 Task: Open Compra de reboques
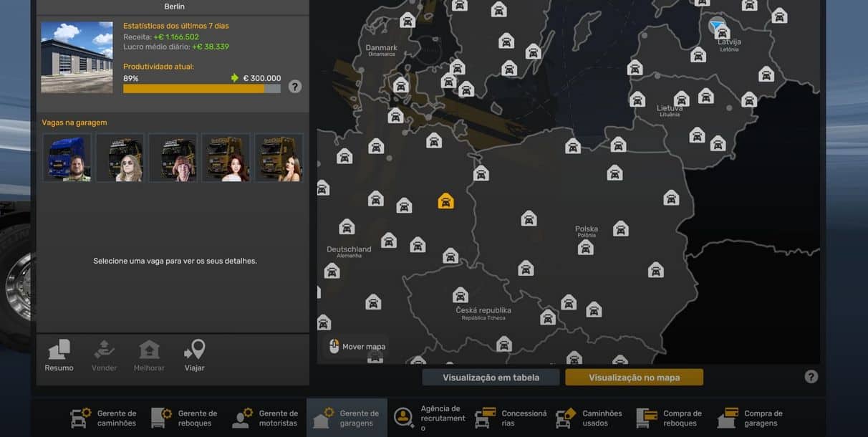point(671,418)
